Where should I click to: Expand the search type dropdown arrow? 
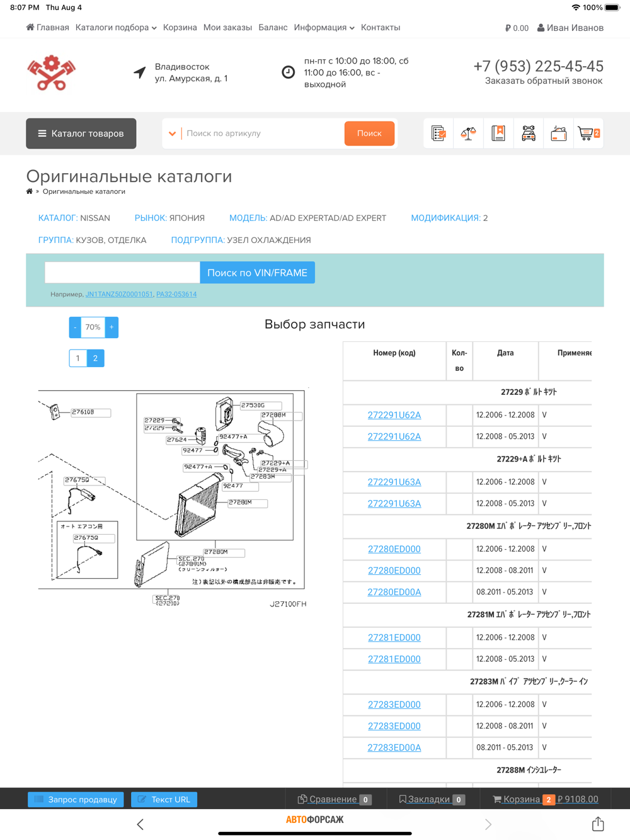coord(172,133)
